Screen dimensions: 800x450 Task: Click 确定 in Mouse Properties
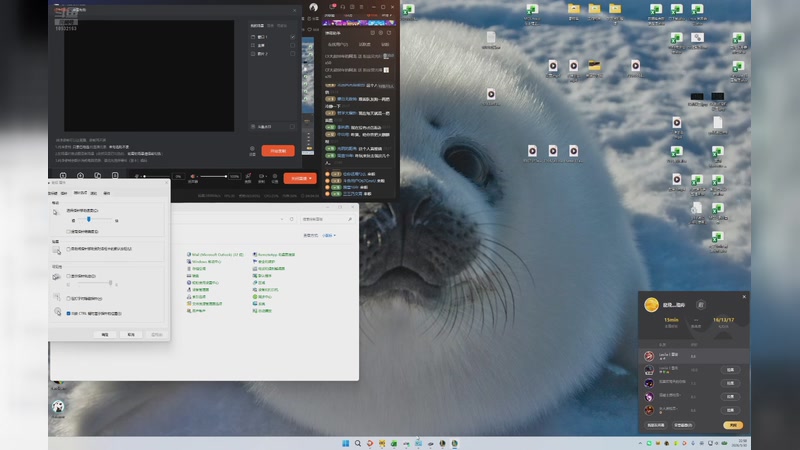(x=105, y=335)
